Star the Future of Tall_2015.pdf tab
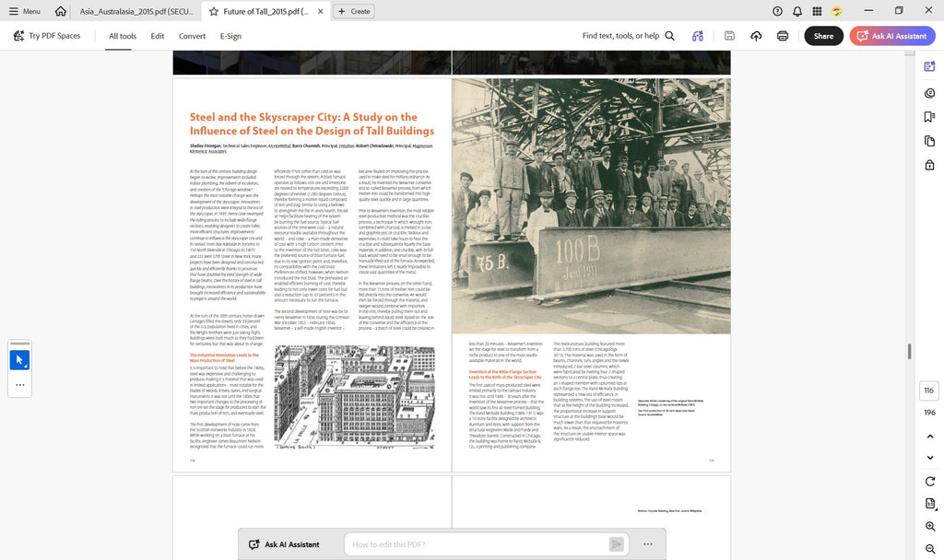Screen dimensions: 944x560 coord(214,11)
